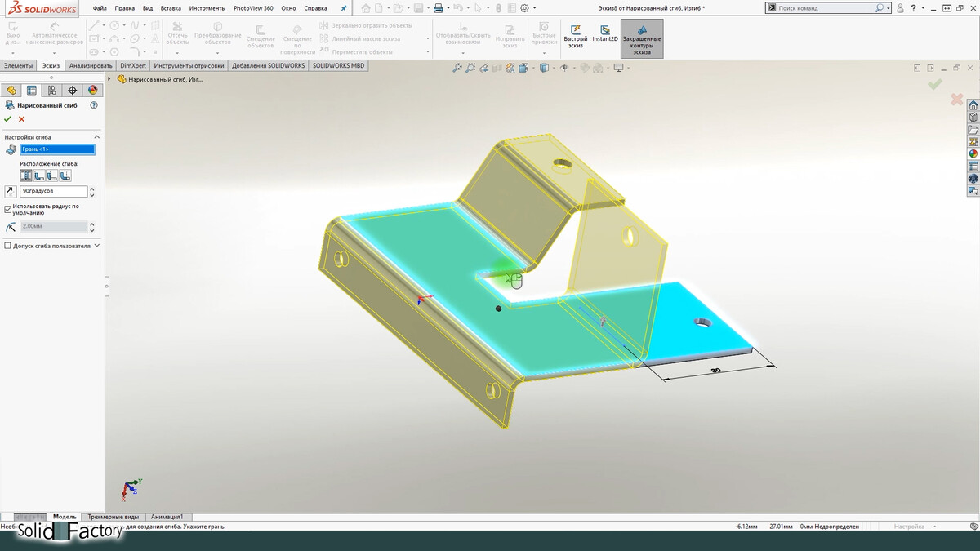Open the Инструменты menu

pos(207,8)
